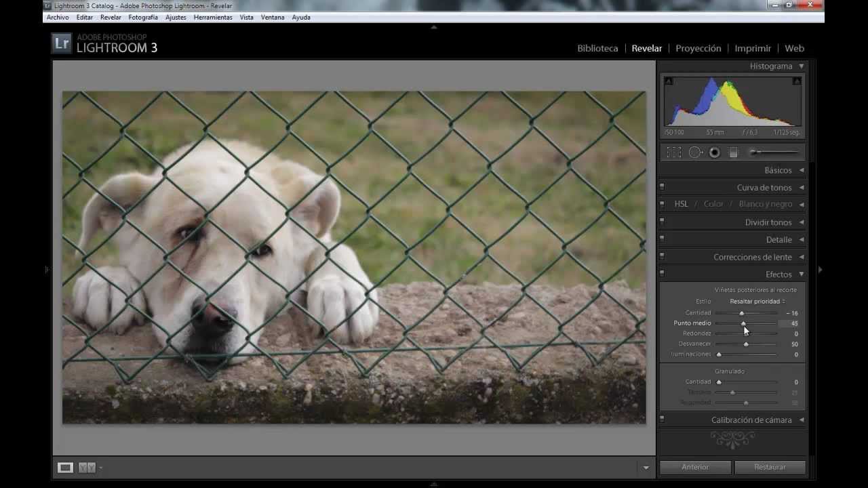
Task: Toggle Dividir tonos panel switch
Action: (662, 221)
